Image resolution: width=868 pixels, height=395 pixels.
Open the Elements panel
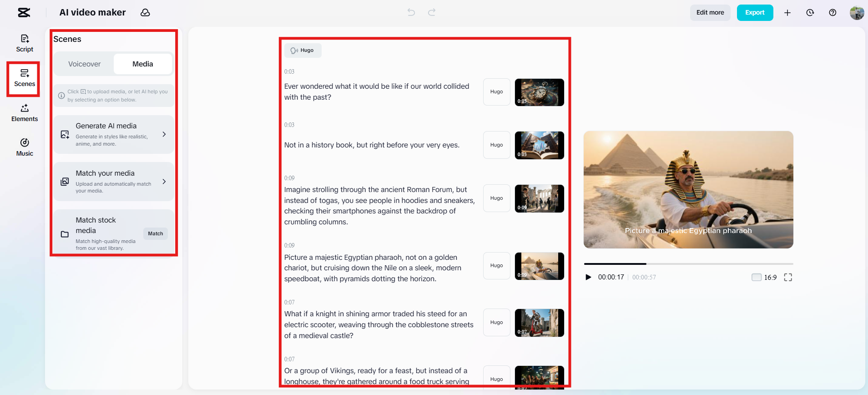25,113
